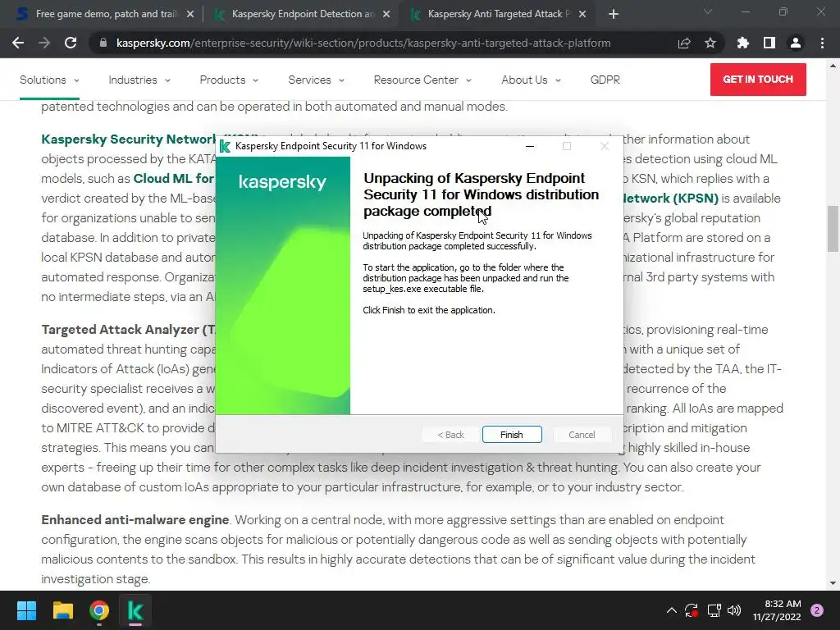Click the scrollbar up arrow
Image resolution: width=840 pixels, height=630 pixels.
tap(833, 66)
